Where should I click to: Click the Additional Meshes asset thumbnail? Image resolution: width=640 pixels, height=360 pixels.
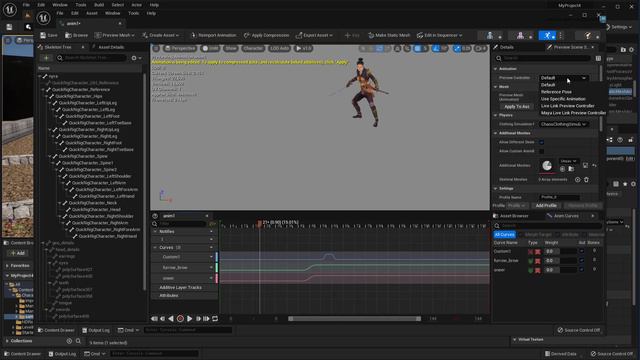tap(547, 166)
